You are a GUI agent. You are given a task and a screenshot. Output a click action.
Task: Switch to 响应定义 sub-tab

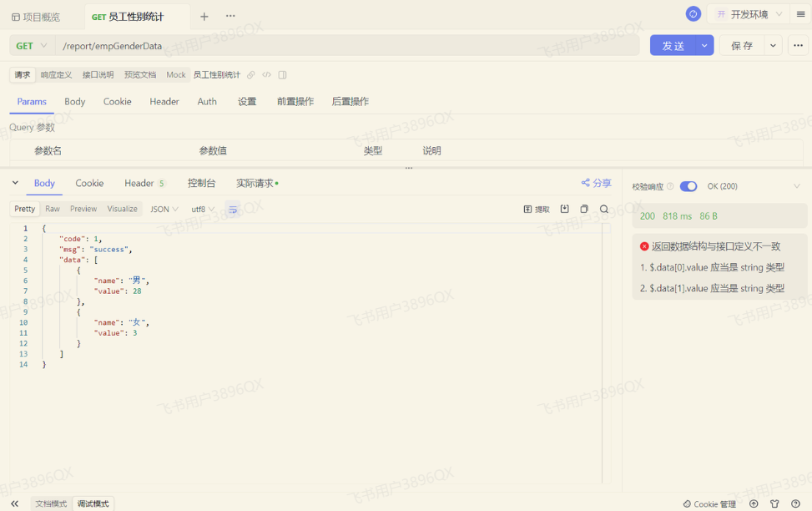pos(57,74)
